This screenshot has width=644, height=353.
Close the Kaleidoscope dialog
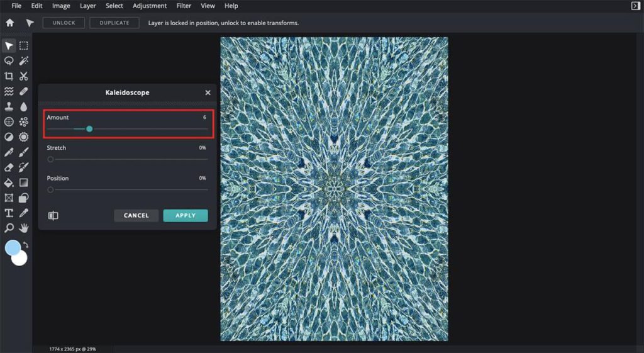click(x=208, y=92)
